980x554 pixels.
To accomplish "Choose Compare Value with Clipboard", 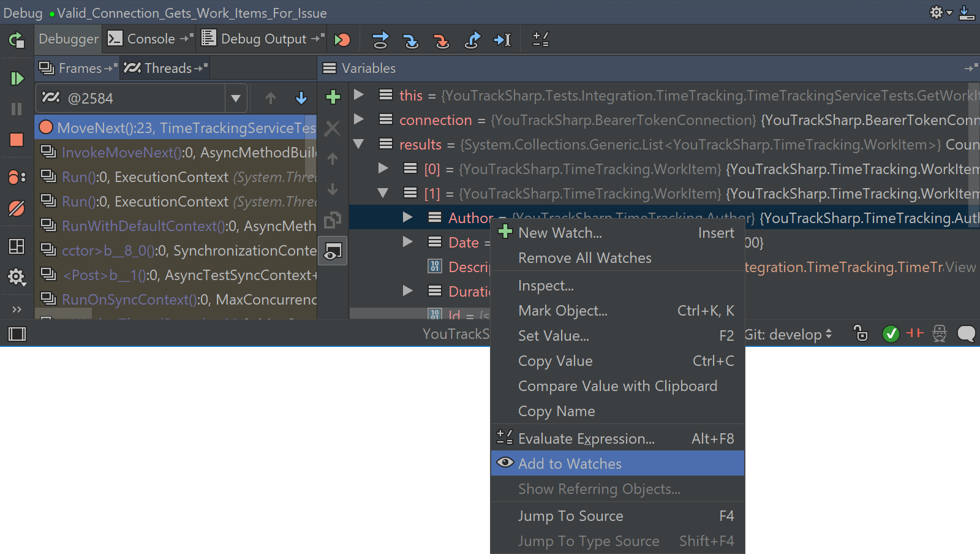I will (x=617, y=386).
